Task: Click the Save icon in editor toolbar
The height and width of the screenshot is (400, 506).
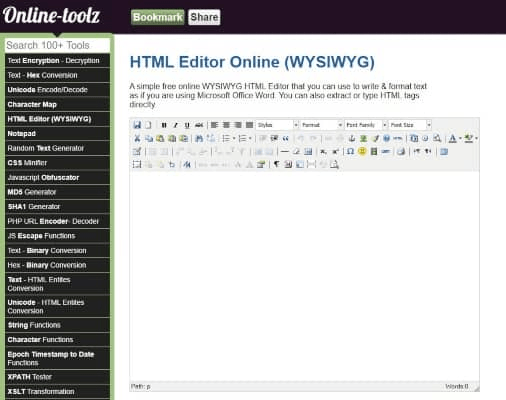Action: point(137,125)
